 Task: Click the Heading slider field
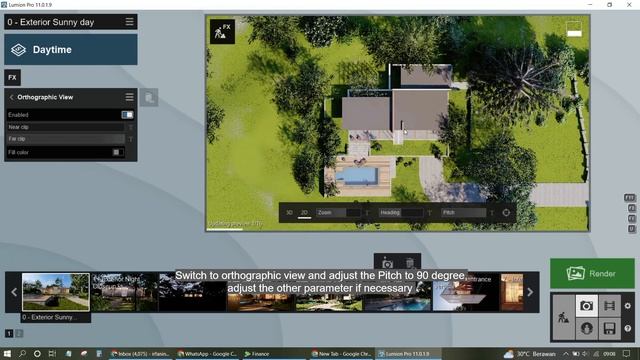401,213
